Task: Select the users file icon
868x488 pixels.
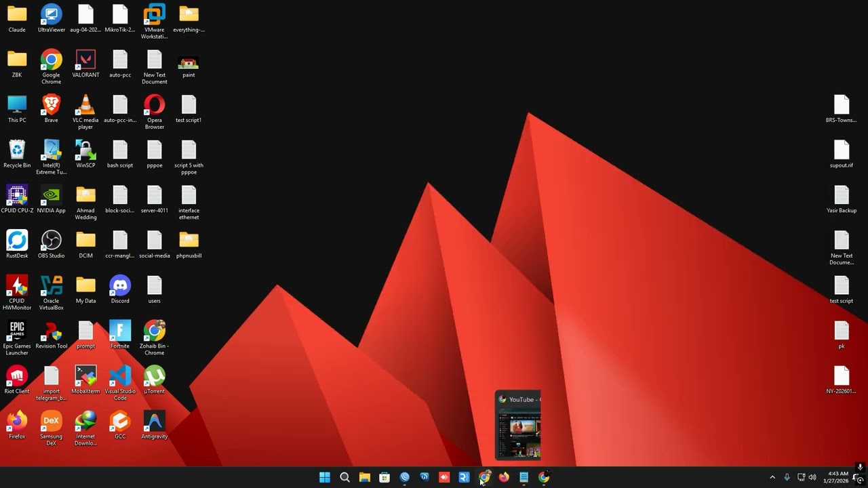Action: click(155, 290)
